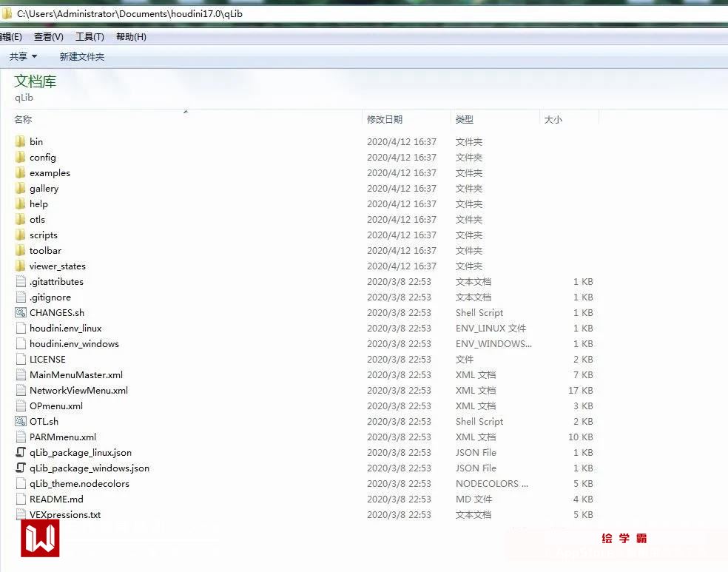Screen dimensions: 728x572
Task: Sort by the 大小 column header
Action: 553,120
